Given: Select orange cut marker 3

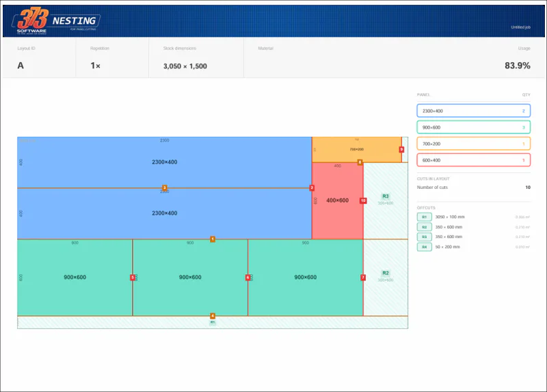Looking at the screenshot, I should 164,188.
